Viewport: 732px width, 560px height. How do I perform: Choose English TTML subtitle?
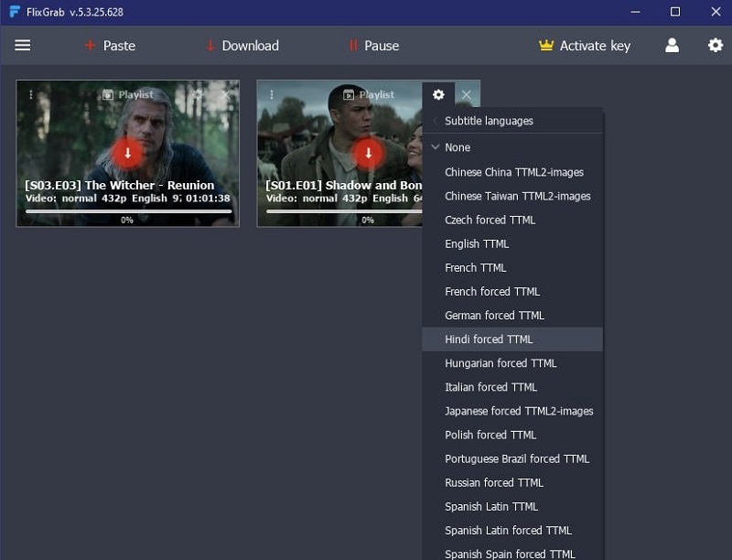[x=512, y=243]
